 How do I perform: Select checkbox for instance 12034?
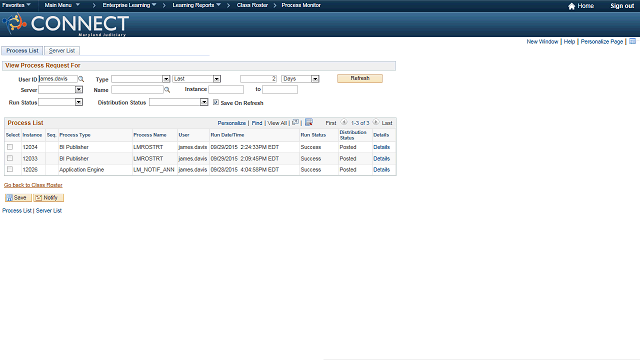click(10, 147)
